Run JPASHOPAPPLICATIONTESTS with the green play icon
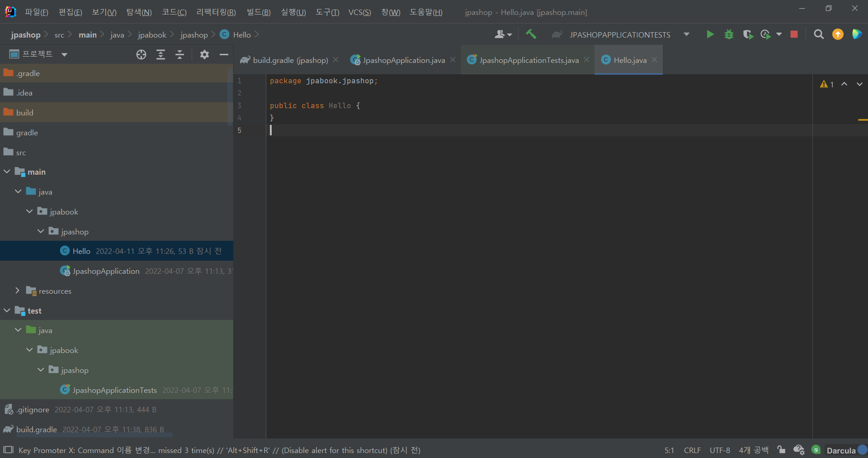 [710, 34]
